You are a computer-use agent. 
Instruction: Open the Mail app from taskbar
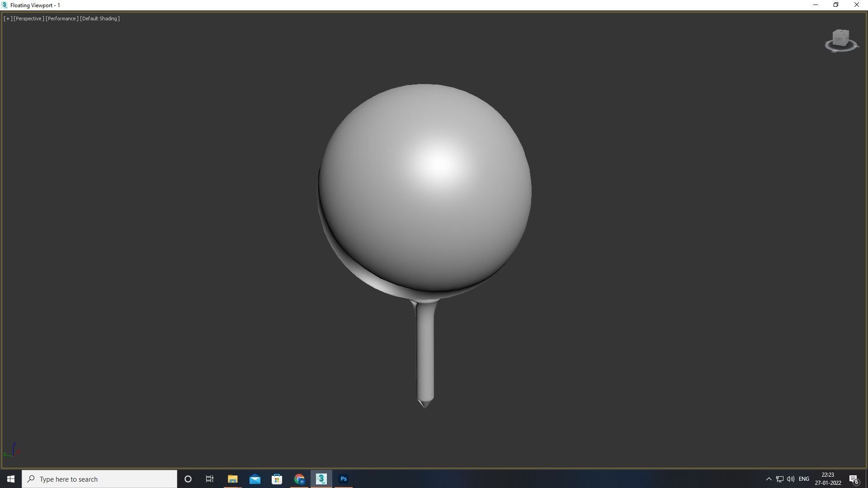(x=255, y=479)
